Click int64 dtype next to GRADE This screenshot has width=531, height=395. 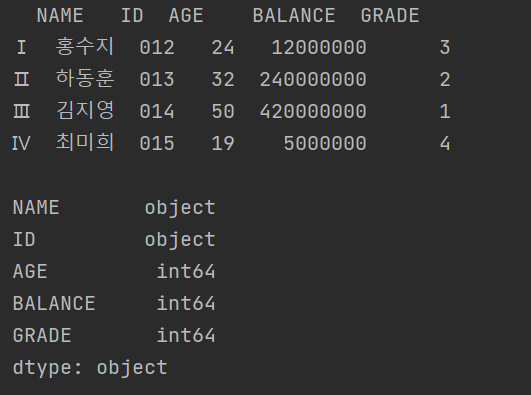tap(186, 335)
